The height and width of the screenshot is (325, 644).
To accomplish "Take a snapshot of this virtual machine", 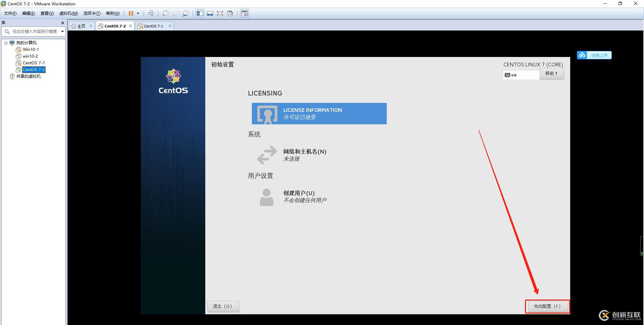I will (165, 13).
